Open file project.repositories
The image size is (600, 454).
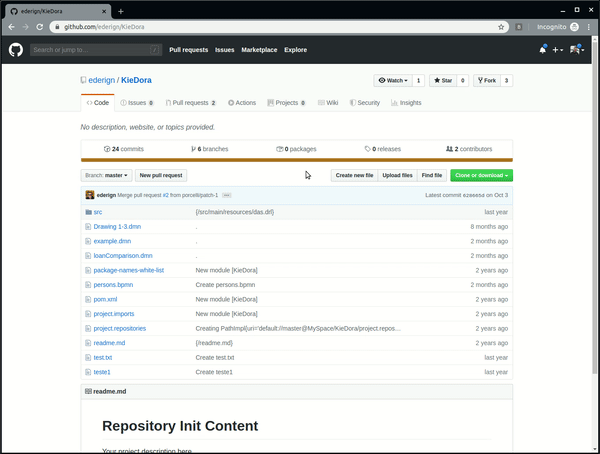(x=120, y=328)
